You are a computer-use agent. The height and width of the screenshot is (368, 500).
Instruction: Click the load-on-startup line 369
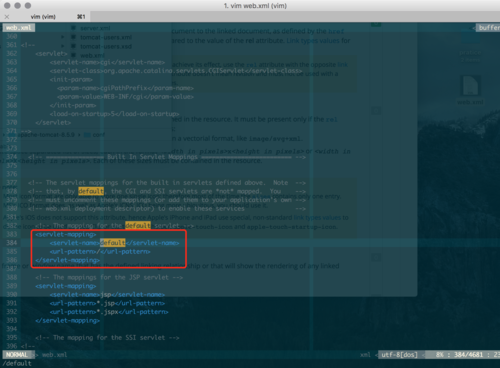pos(114,114)
